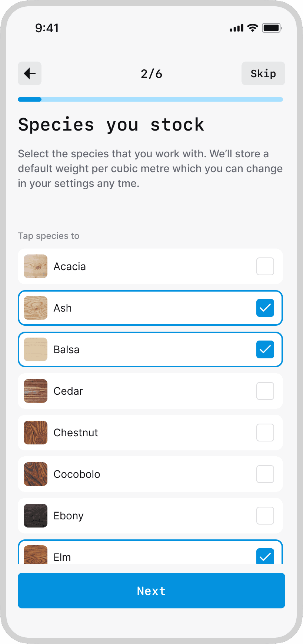Check the Acacia checkbox
This screenshot has width=303, height=644.
[265, 266]
